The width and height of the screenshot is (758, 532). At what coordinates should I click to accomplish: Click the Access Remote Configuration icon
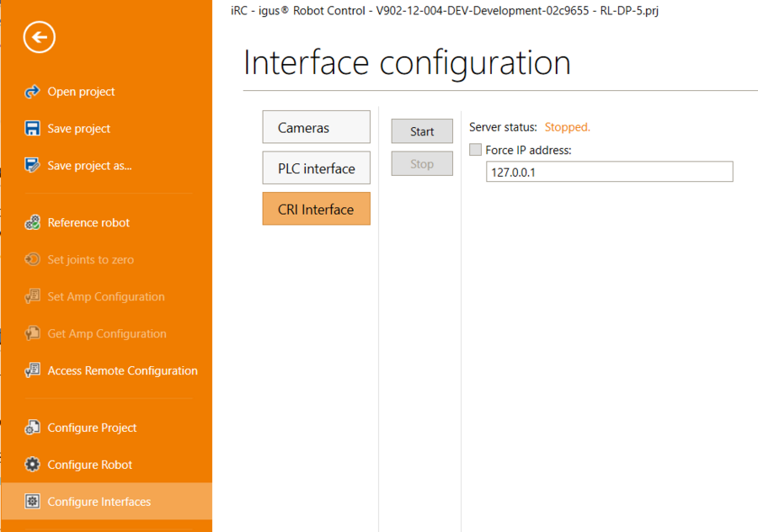coord(32,370)
